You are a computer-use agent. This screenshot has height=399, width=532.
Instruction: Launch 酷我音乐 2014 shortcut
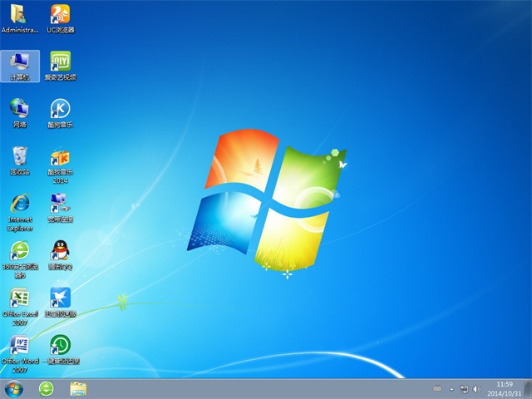(61, 165)
